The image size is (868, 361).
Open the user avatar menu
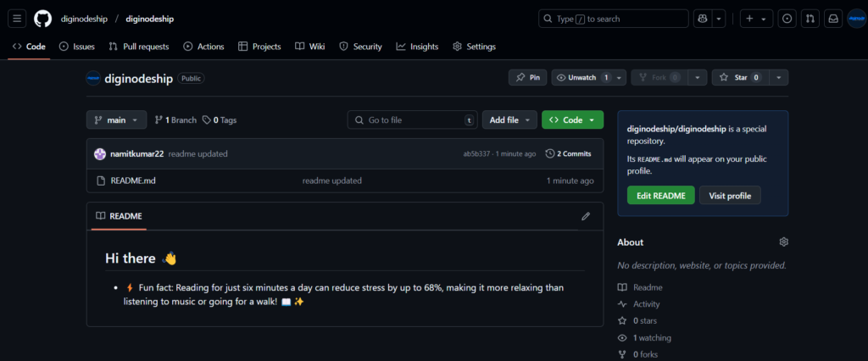pyautogui.click(x=856, y=19)
